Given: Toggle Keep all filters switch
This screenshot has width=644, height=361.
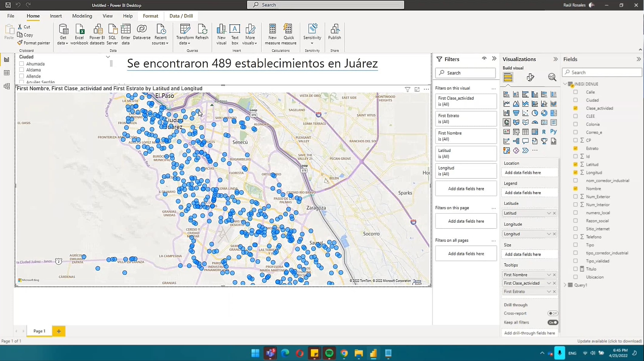Looking at the screenshot, I should coord(553,322).
